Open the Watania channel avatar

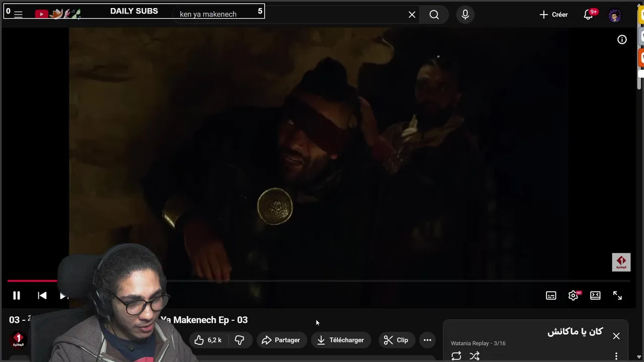point(18,340)
